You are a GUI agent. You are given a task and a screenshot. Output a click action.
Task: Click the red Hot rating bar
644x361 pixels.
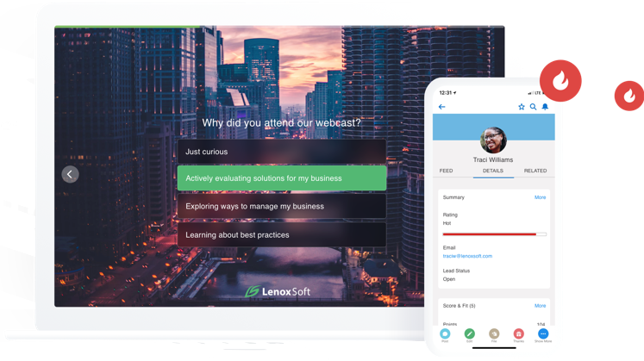coord(490,233)
